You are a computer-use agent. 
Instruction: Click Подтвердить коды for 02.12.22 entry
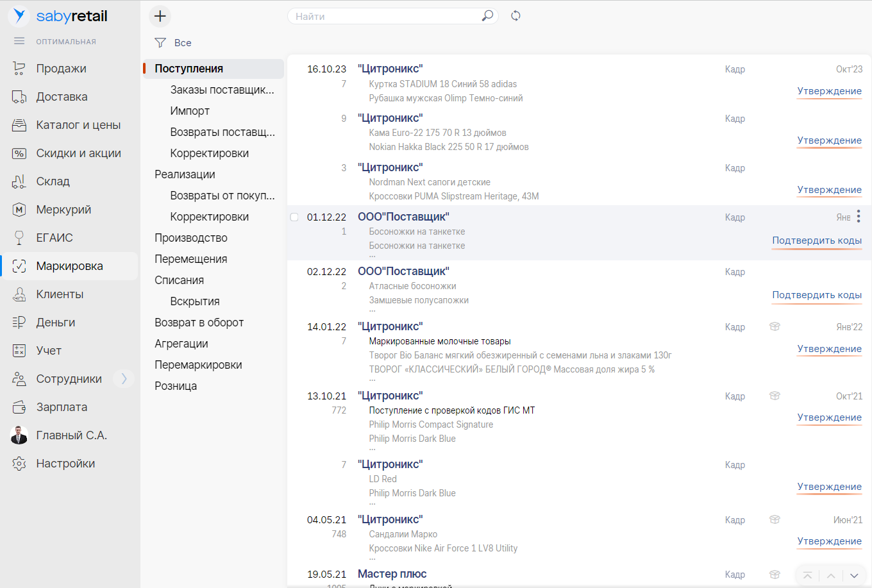(x=816, y=295)
